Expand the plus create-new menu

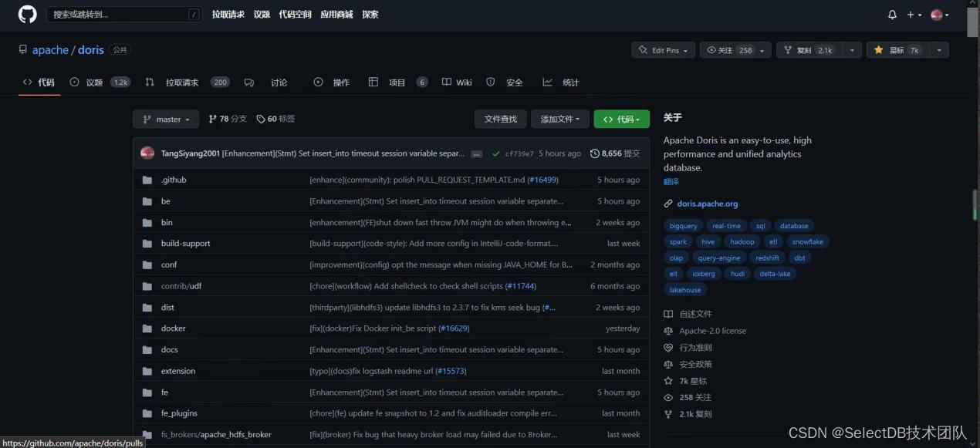pos(914,15)
